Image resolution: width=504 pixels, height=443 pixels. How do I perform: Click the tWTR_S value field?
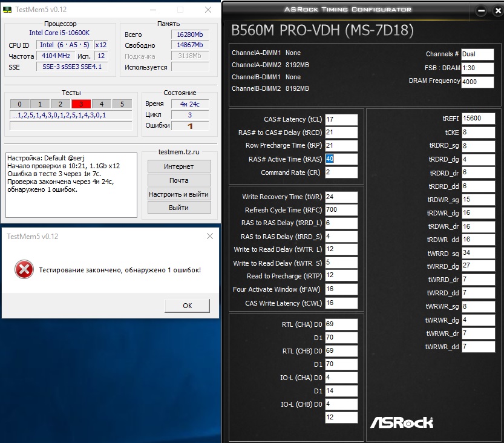point(341,263)
